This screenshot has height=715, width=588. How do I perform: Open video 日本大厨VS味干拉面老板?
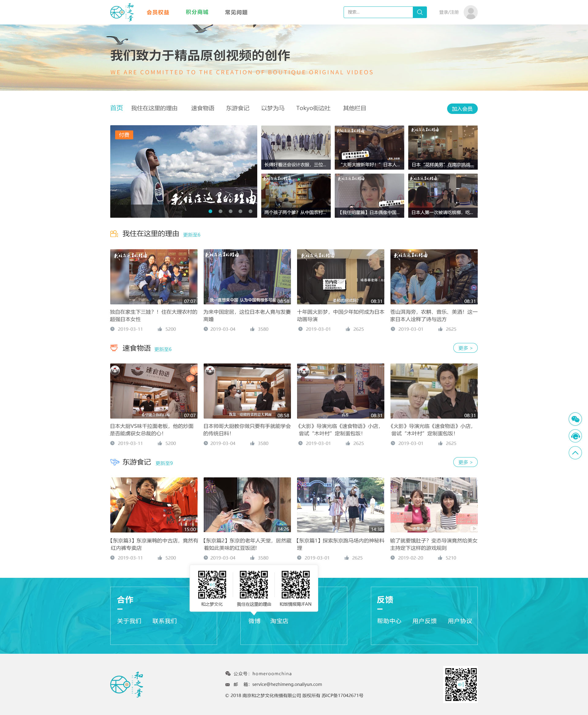(x=154, y=391)
